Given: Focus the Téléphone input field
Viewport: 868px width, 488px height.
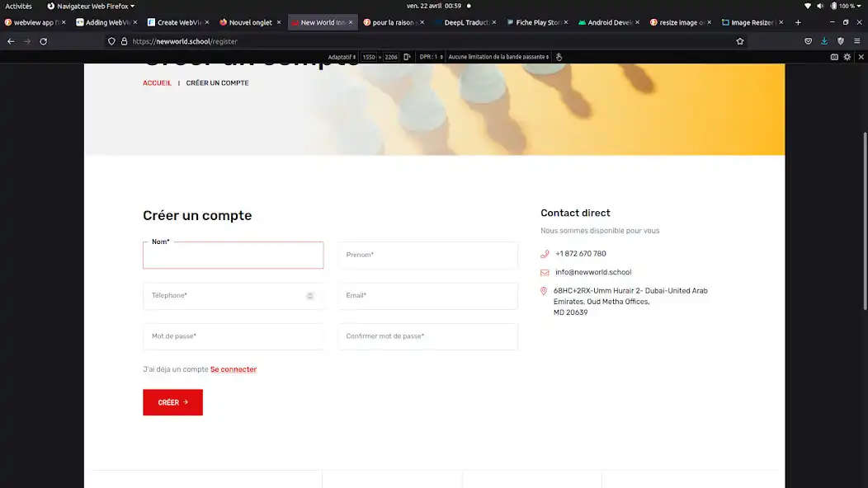Looking at the screenshot, I should [x=233, y=296].
